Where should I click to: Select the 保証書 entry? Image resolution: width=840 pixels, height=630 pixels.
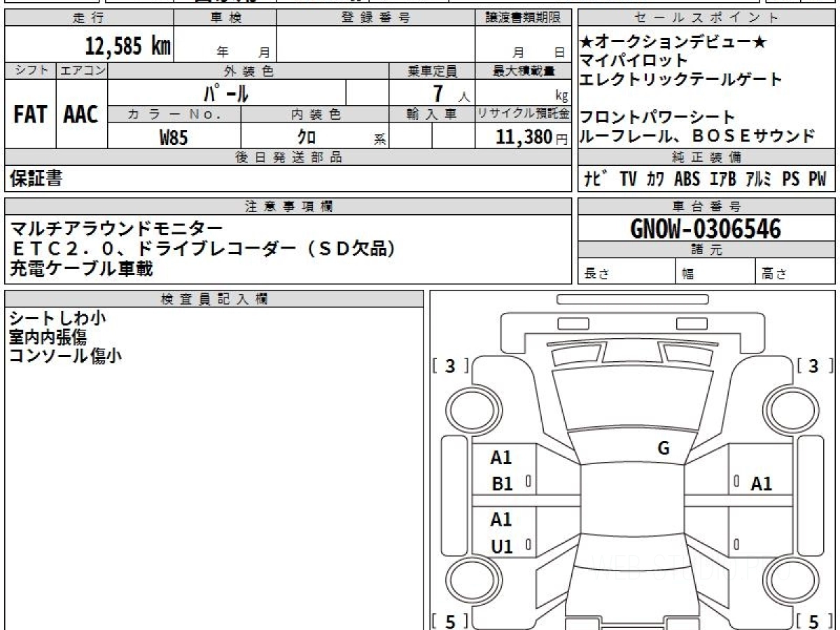coord(36,179)
